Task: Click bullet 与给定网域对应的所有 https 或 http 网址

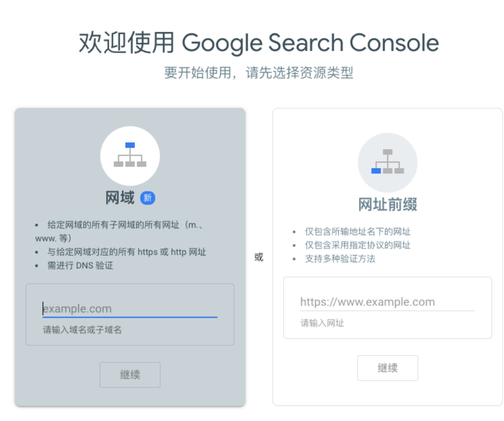Action: 127,252
